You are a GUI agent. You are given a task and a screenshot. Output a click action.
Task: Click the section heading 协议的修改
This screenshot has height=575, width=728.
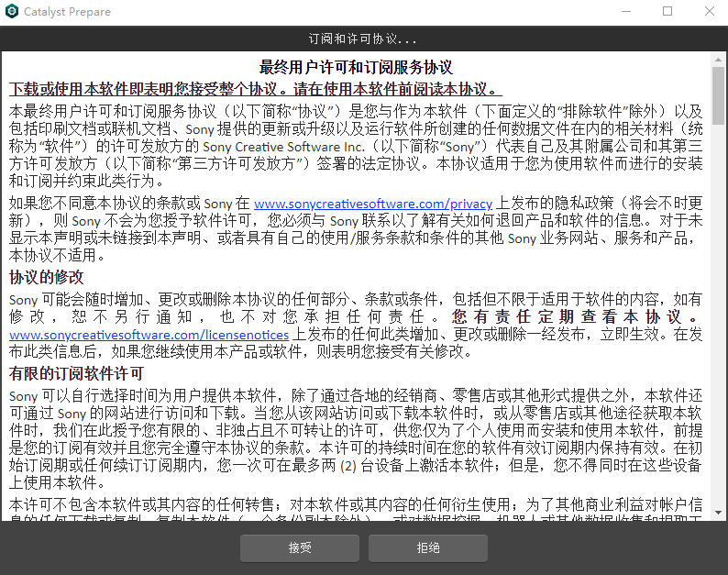coord(47,277)
